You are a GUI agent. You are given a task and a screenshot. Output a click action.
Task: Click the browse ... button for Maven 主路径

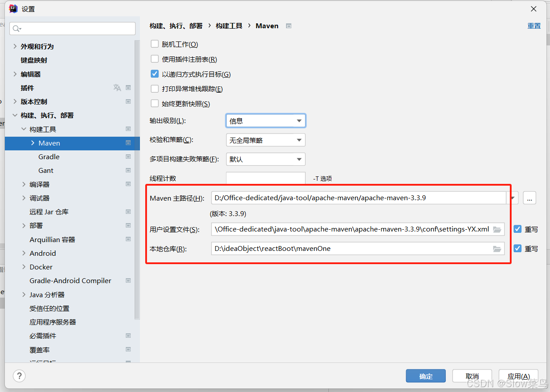pyautogui.click(x=530, y=198)
